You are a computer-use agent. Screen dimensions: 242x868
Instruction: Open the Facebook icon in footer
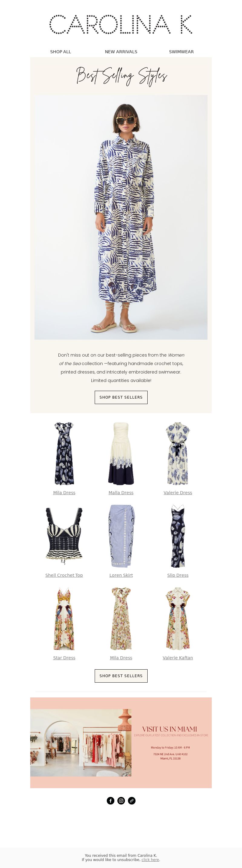[110, 801]
